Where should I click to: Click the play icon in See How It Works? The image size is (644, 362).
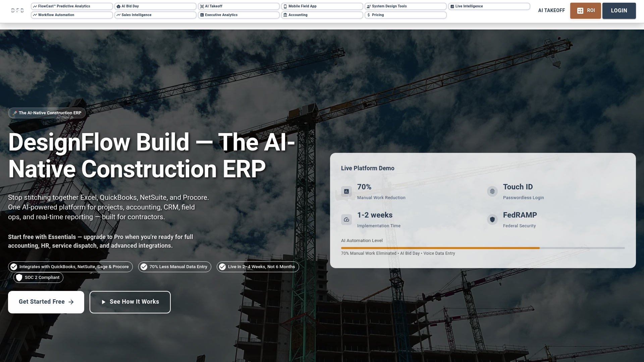[104, 302]
